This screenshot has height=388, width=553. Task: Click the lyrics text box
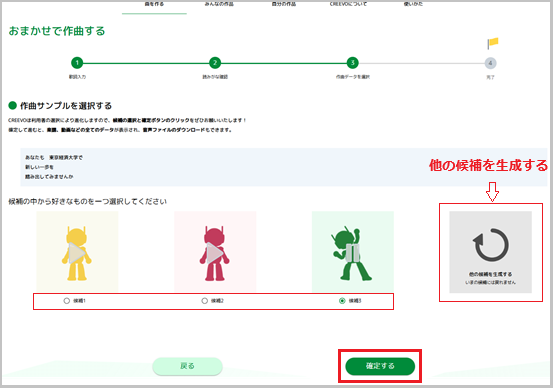pyautogui.click(x=284, y=167)
